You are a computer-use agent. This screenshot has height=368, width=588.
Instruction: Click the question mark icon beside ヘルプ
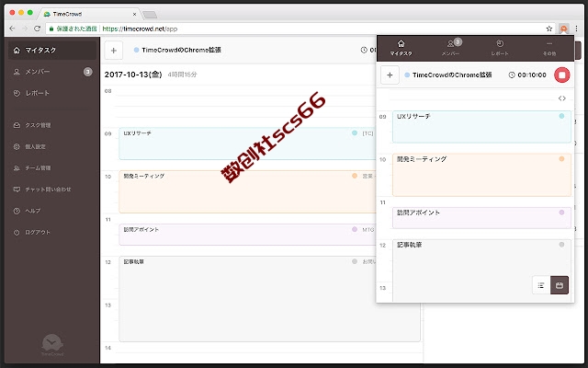pyautogui.click(x=17, y=211)
